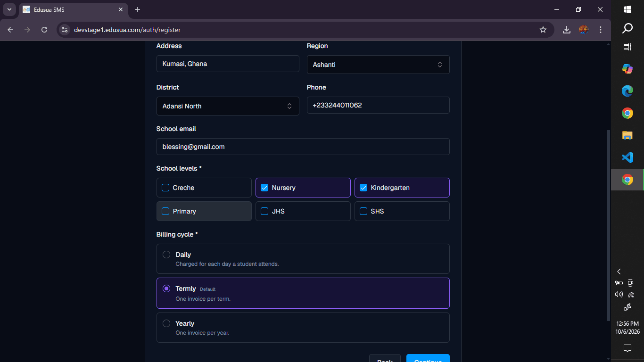644x362 pixels.
Task: Uncheck the Kindergarten school level
Action: click(x=363, y=188)
